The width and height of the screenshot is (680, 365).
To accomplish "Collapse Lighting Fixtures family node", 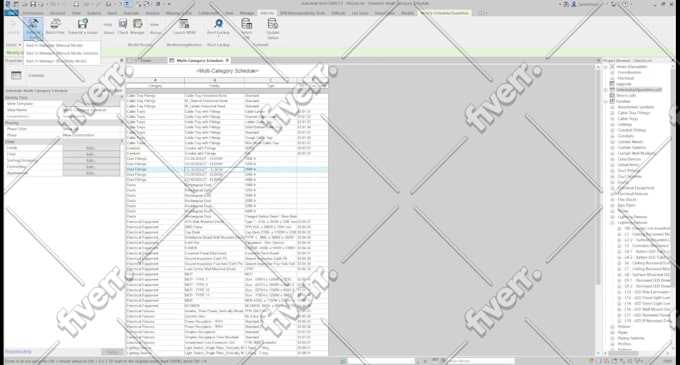I will (612, 222).
